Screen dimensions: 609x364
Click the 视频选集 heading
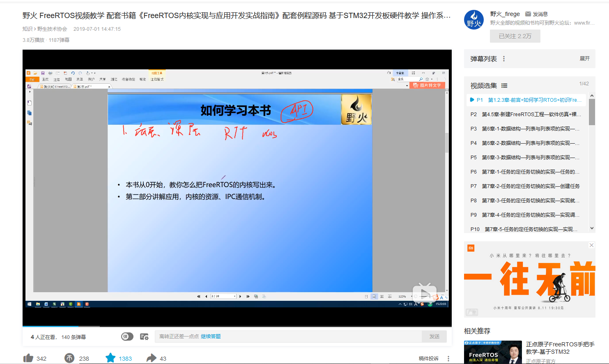click(x=484, y=86)
